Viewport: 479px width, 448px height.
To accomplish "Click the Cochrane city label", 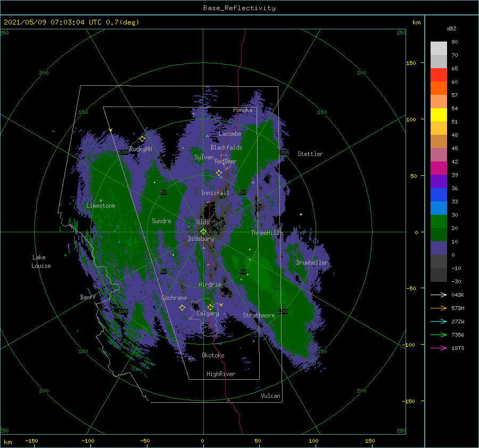I will tap(174, 298).
